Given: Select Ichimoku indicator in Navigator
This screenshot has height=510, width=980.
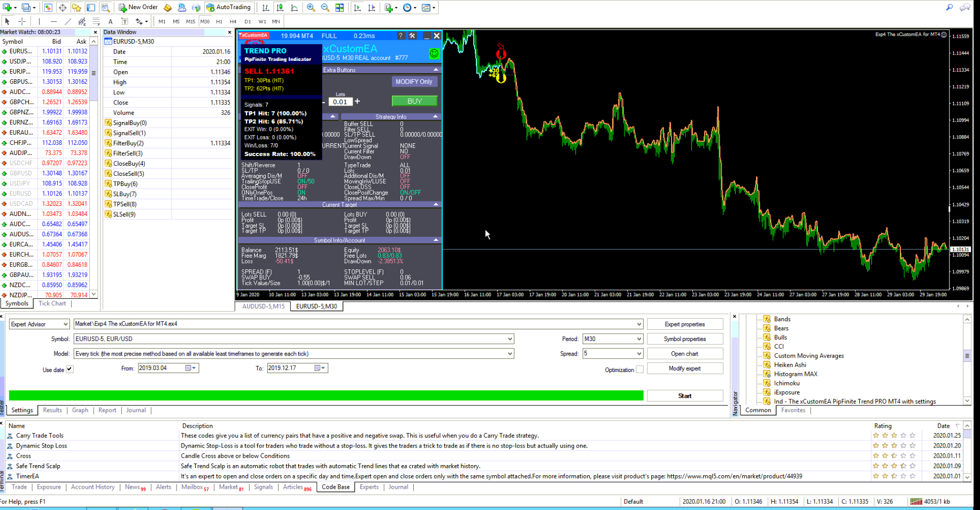Looking at the screenshot, I should [x=786, y=383].
